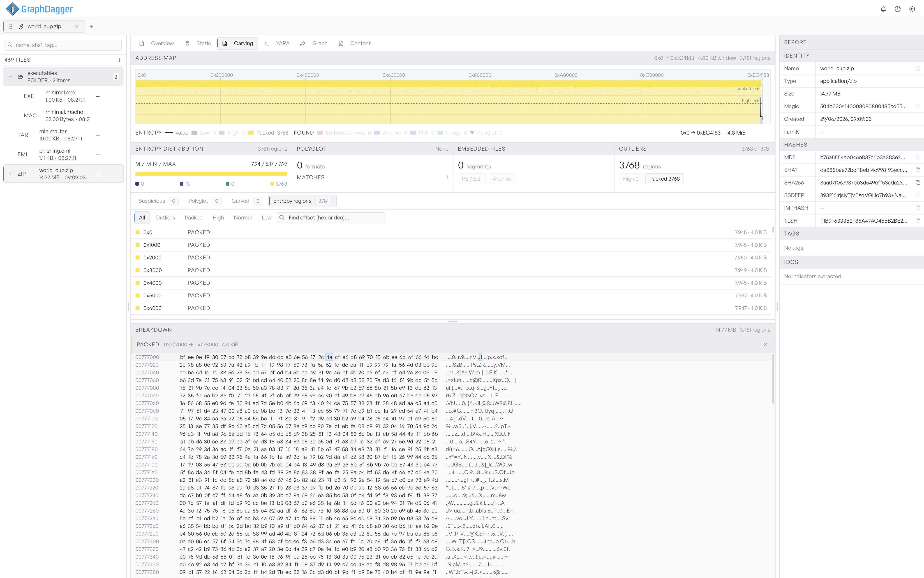This screenshot has width=924, height=578.
Task: Select minimal.tar file
Action: coord(63,135)
